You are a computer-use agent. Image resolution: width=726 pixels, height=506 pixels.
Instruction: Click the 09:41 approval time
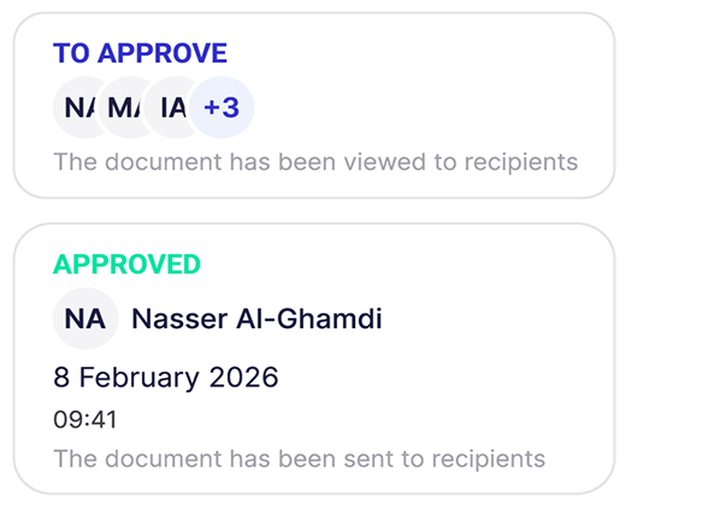[85, 420]
